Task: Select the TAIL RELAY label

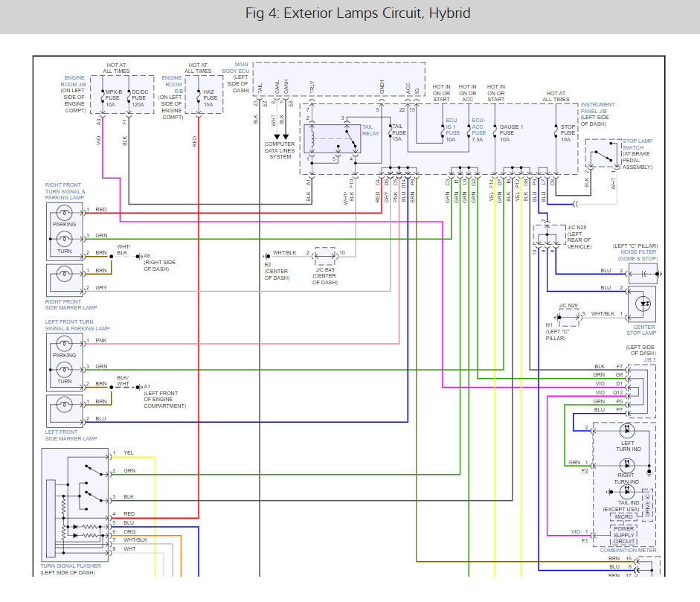Action: coord(370,130)
